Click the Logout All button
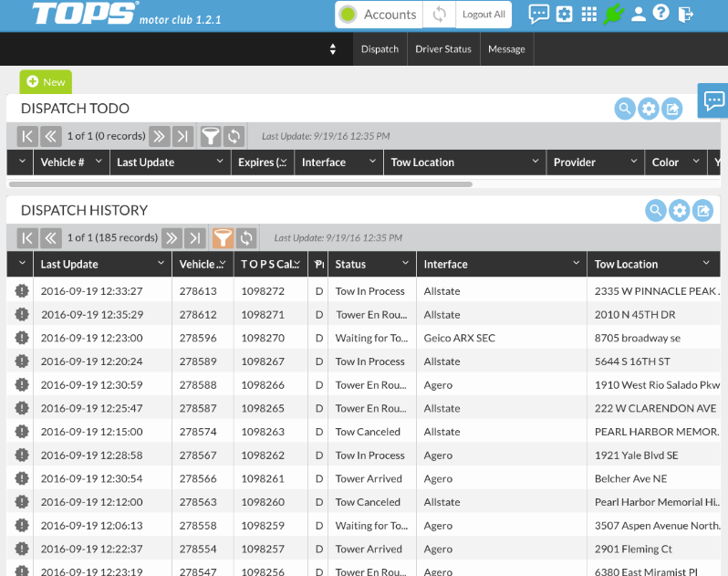This screenshot has height=576, width=728. [484, 15]
